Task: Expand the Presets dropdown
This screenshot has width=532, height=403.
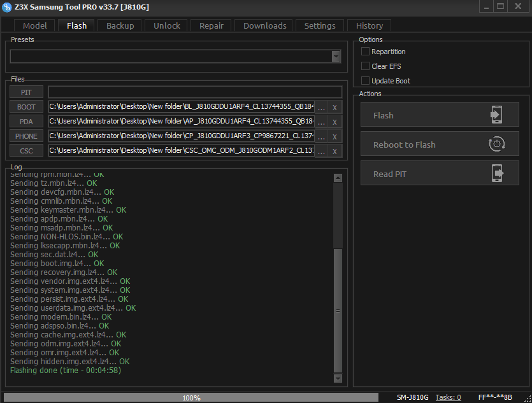Action: (336, 56)
